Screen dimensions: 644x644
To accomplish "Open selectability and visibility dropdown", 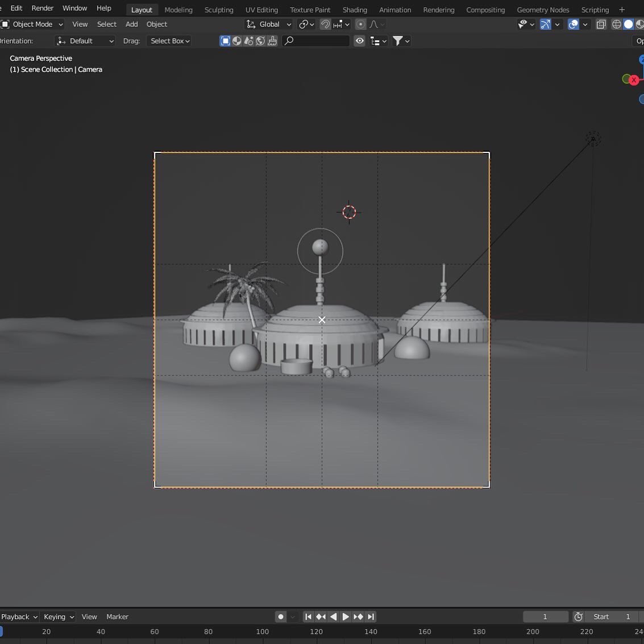I will click(526, 24).
